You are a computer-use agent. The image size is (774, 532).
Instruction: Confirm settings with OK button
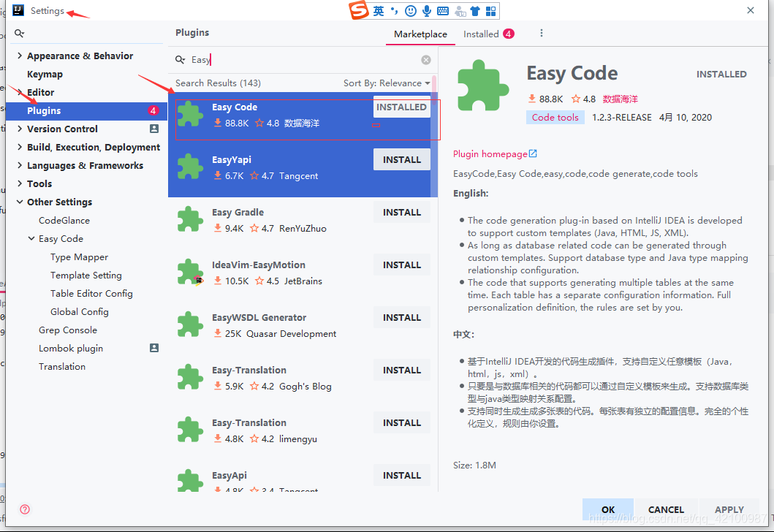click(607, 509)
